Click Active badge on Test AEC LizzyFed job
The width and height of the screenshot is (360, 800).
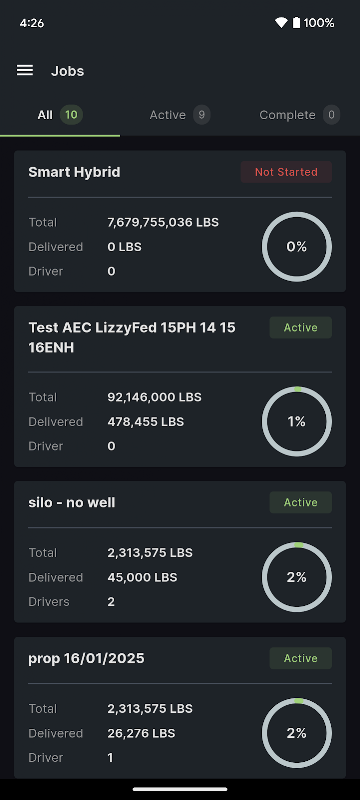pos(301,328)
